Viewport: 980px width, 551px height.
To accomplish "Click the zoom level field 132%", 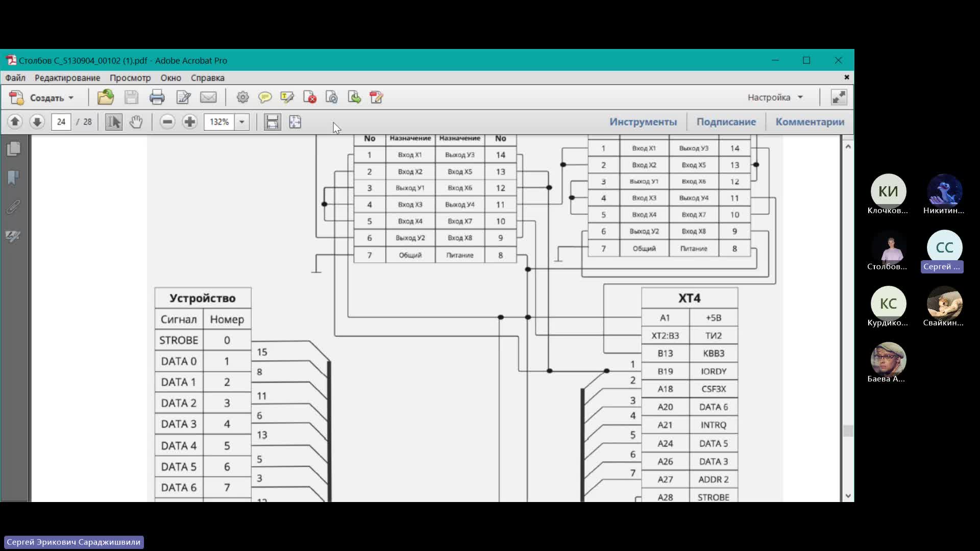I will click(x=219, y=122).
